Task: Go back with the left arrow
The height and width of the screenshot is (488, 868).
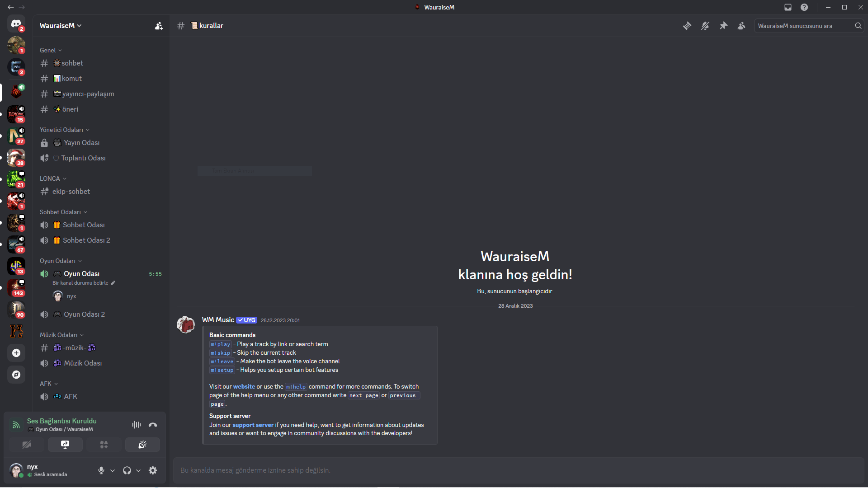Action: tap(11, 7)
